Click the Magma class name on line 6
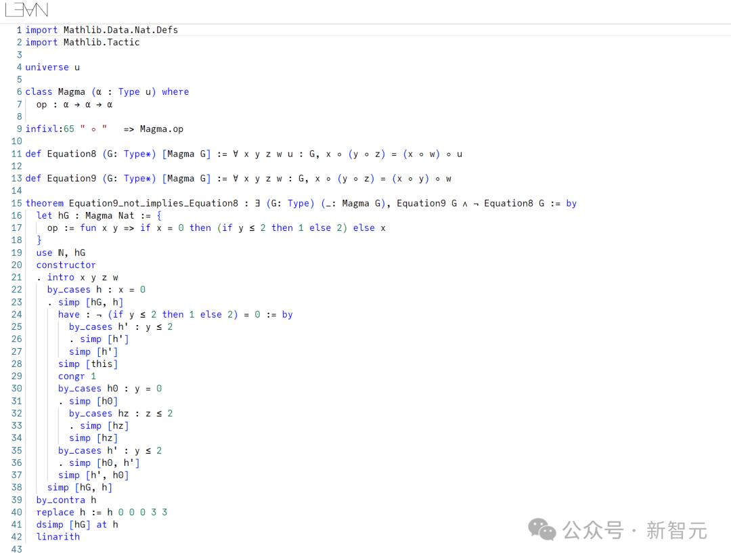731x560 pixels. (71, 91)
